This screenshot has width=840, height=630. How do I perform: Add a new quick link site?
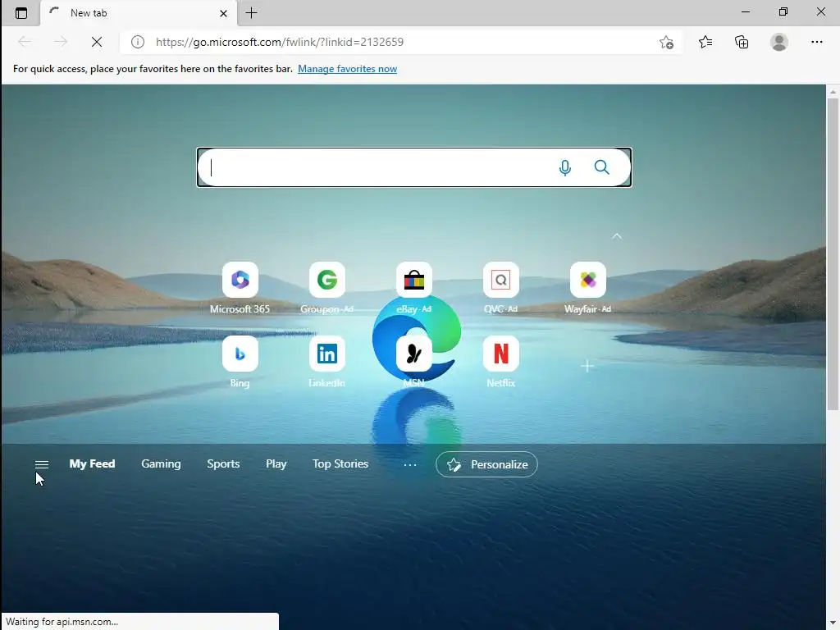pos(587,366)
